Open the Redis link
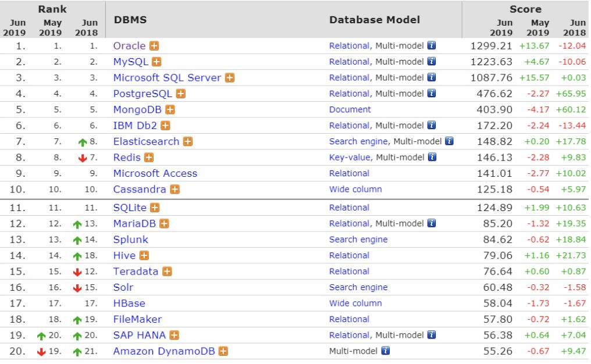Viewport: 591px width, 364px height. pyautogui.click(x=127, y=158)
